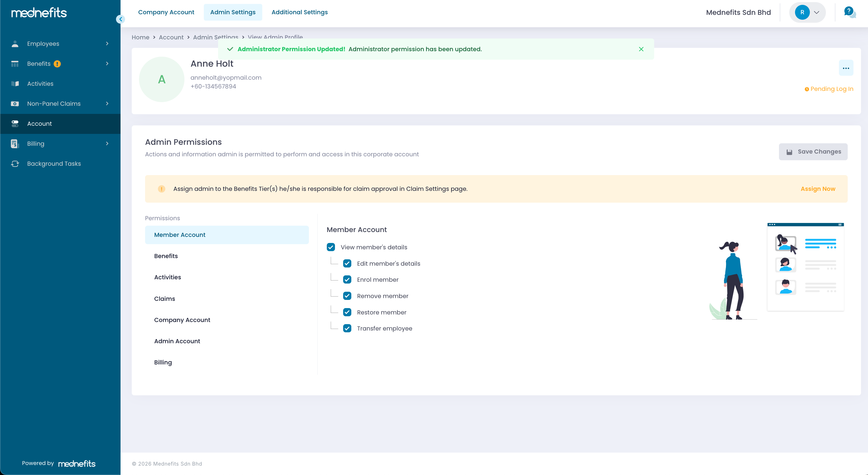Open the three-dots menu on profile card
868x475 pixels.
click(846, 68)
